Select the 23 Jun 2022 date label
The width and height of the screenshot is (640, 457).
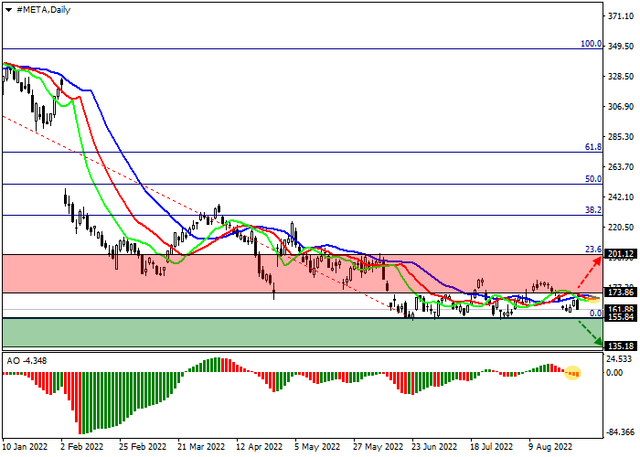coord(434,447)
